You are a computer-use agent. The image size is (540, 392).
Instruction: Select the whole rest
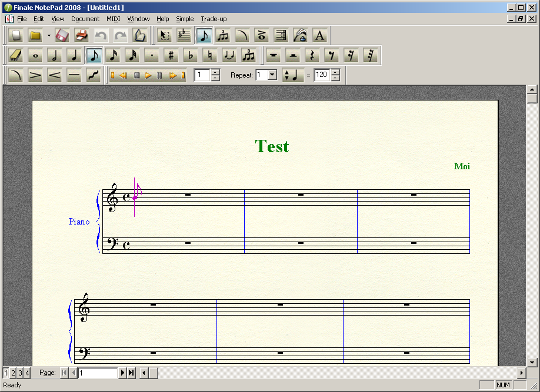274,55
